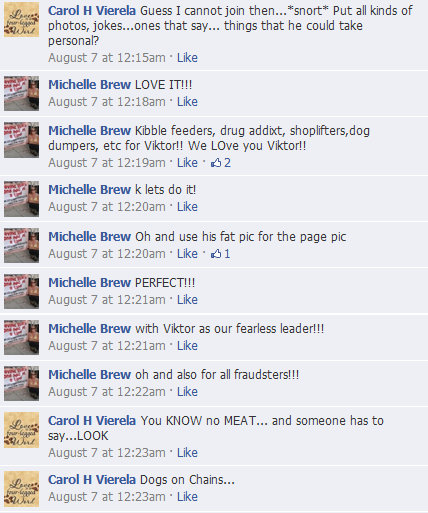The width and height of the screenshot is (428, 513).
Task: Open Carol H Vierela name on 'no MEAT' comment
Action: 92,421
